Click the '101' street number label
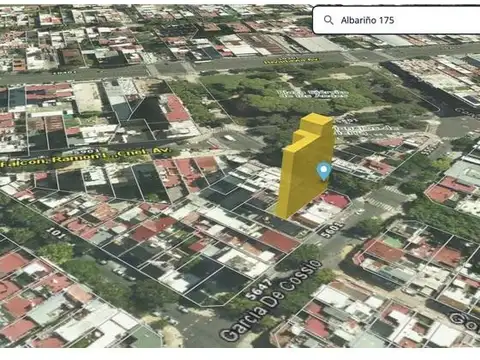480x360 pixels. click(56, 233)
